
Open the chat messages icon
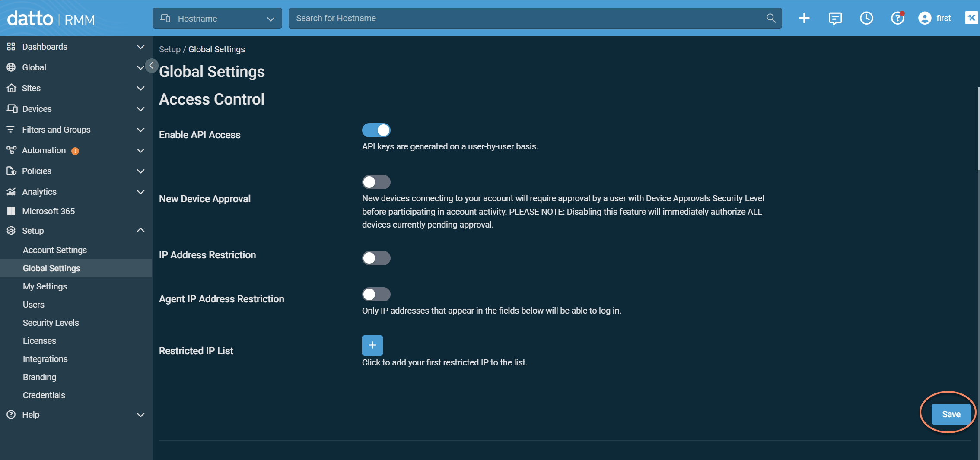click(835, 18)
